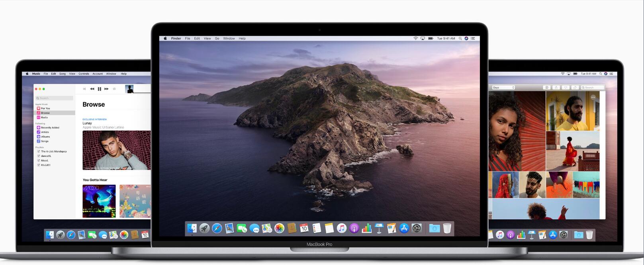Open System Preferences in the center dock
This screenshot has width=644, height=265.
point(417,228)
